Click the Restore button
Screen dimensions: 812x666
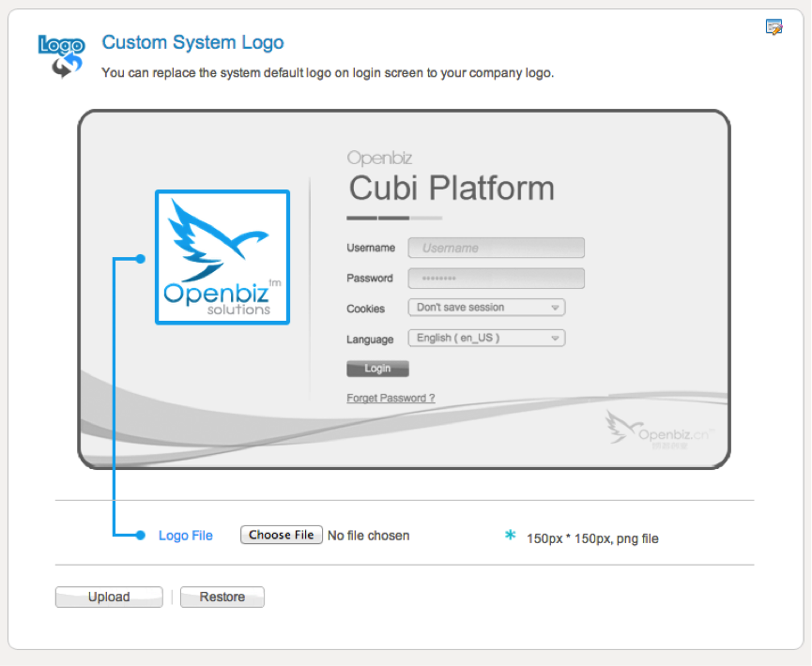(x=222, y=597)
